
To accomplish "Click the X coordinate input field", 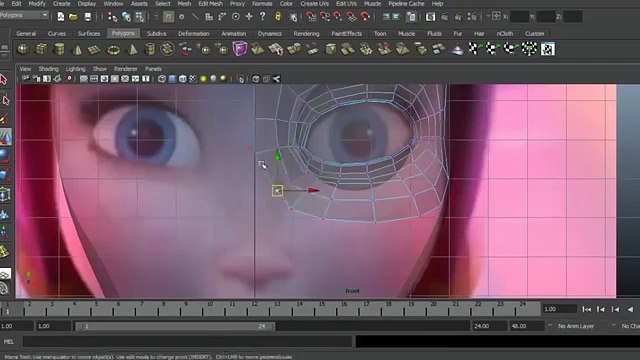I will point(519,17).
